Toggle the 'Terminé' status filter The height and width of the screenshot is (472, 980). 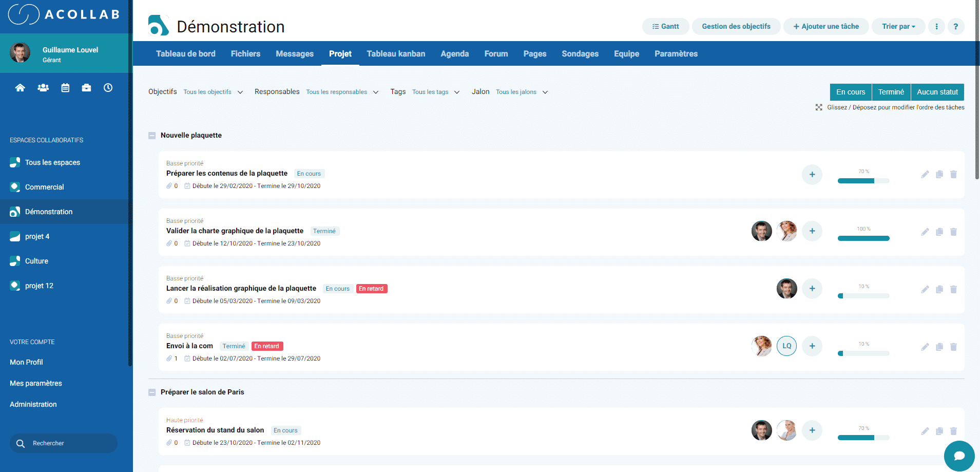(x=891, y=92)
